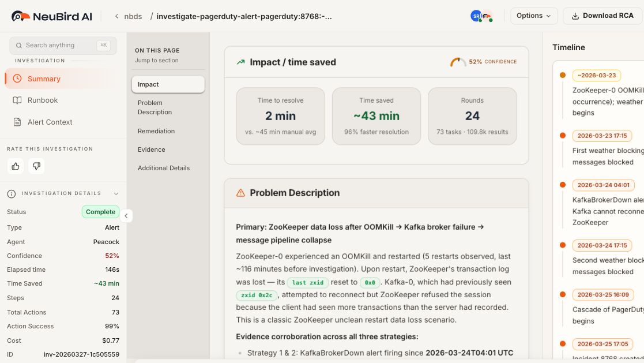
Task: Click the '0x0' code tag
Action: pos(370,282)
